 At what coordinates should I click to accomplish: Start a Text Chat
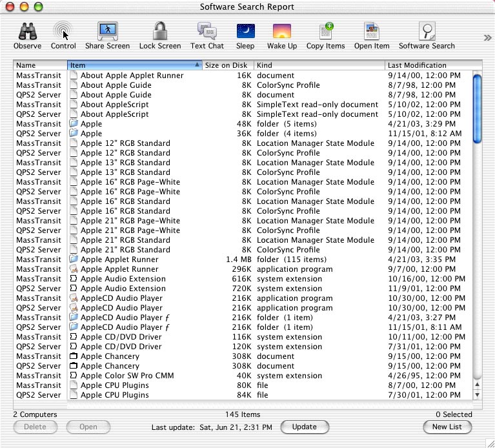(207, 30)
